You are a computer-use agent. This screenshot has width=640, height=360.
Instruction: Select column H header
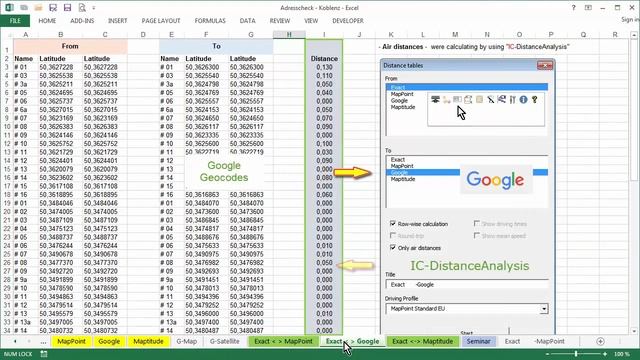pyautogui.click(x=289, y=35)
